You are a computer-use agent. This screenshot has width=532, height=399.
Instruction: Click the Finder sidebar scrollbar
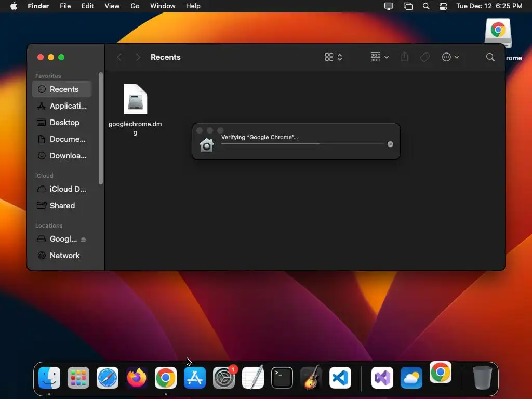point(100,128)
